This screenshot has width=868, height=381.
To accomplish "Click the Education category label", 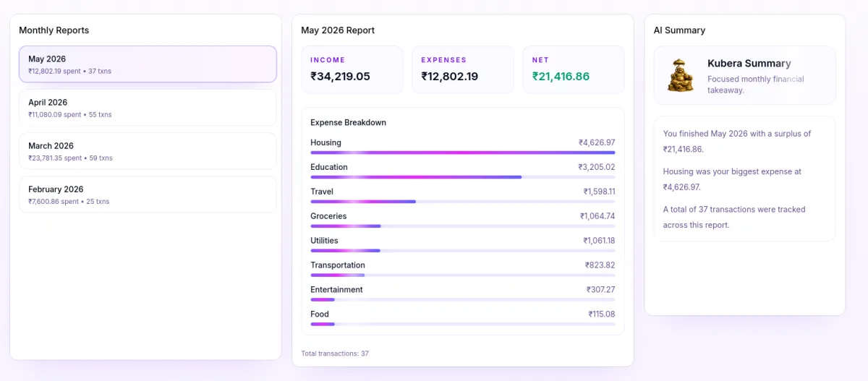I will [329, 167].
